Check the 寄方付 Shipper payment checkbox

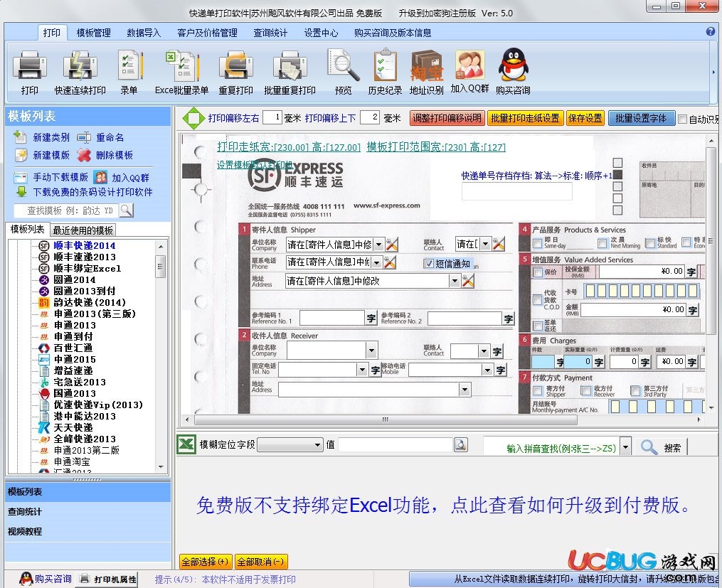click(537, 390)
